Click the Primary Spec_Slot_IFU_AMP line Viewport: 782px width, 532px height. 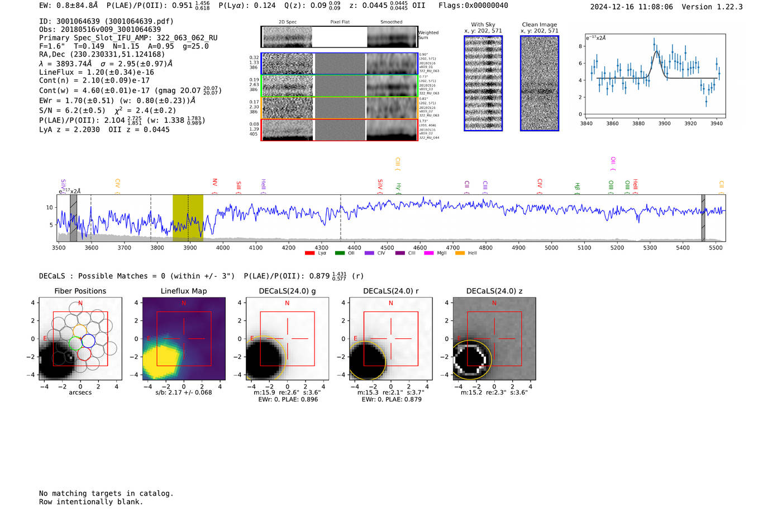(x=128, y=38)
